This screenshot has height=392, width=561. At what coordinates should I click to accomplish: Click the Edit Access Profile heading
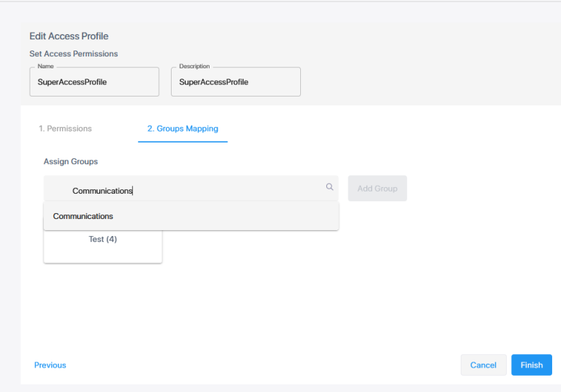coord(68,36)
